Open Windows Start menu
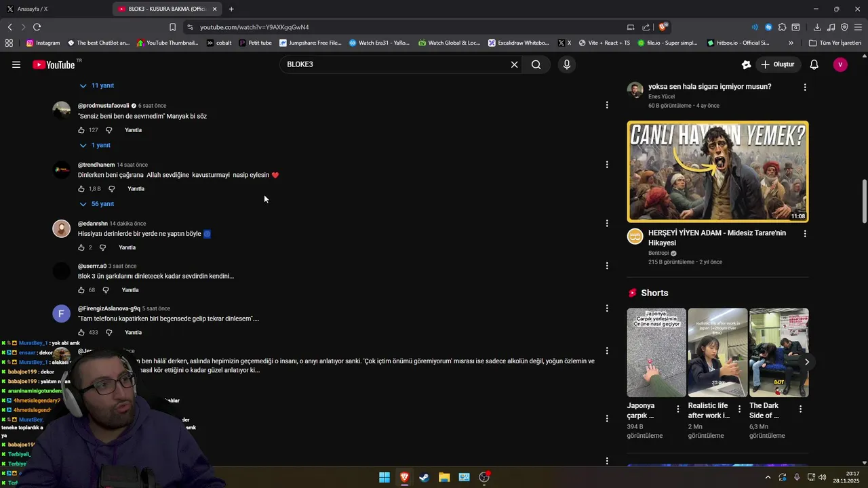Viewport: 868px width, 488px height. coord(384,477)
